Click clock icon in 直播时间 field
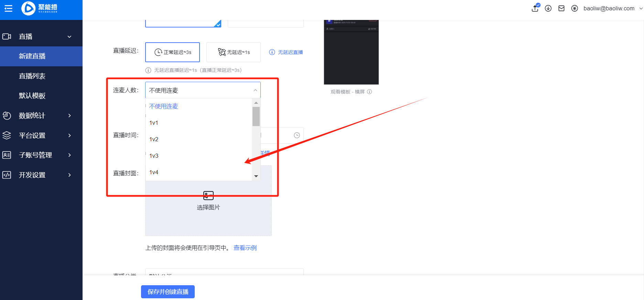 297,135
